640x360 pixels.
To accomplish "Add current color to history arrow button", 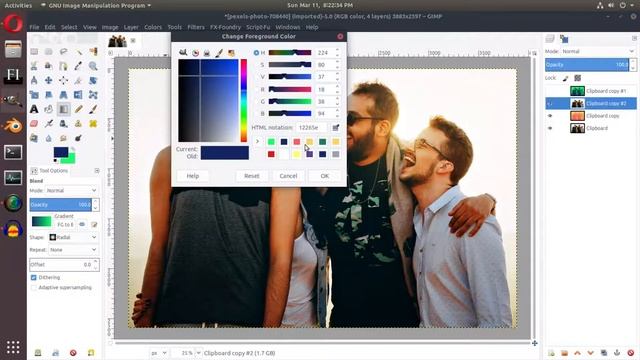I will (257, 142).
